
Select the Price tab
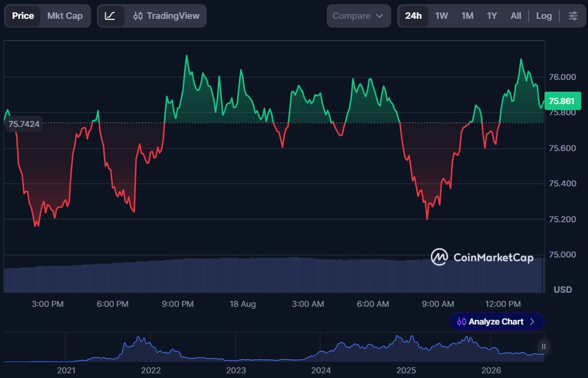(x=23, y=16)
